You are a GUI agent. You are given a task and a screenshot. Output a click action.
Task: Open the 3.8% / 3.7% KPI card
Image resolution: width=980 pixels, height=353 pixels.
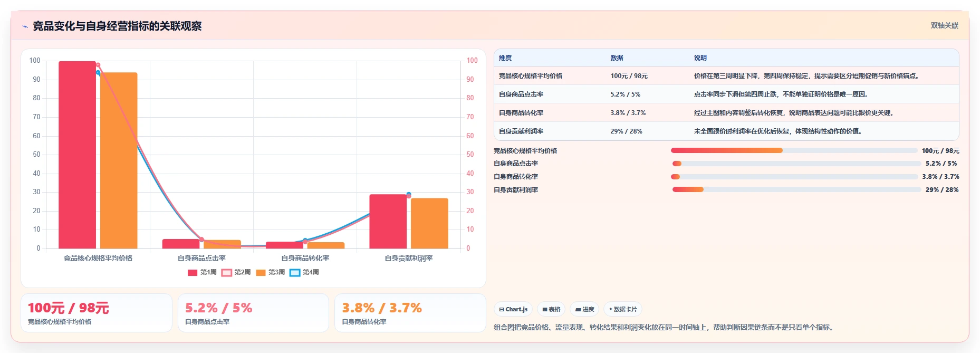pos(410,313)
